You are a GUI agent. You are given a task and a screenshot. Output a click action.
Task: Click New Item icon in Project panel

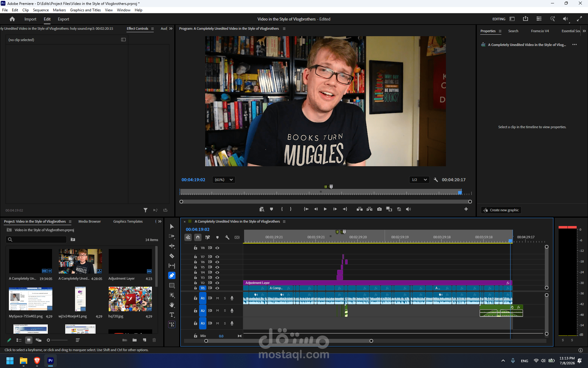(145, 340)
